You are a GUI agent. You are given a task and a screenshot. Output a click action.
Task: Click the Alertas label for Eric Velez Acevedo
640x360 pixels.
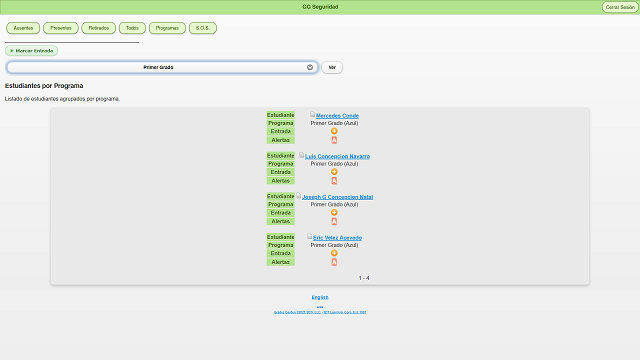280,262
